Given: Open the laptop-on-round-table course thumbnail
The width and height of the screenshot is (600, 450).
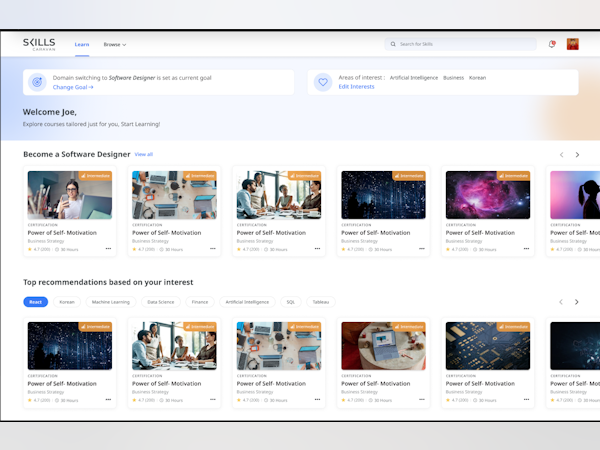Looking at the screenshot, I should [x=383, y=346].
